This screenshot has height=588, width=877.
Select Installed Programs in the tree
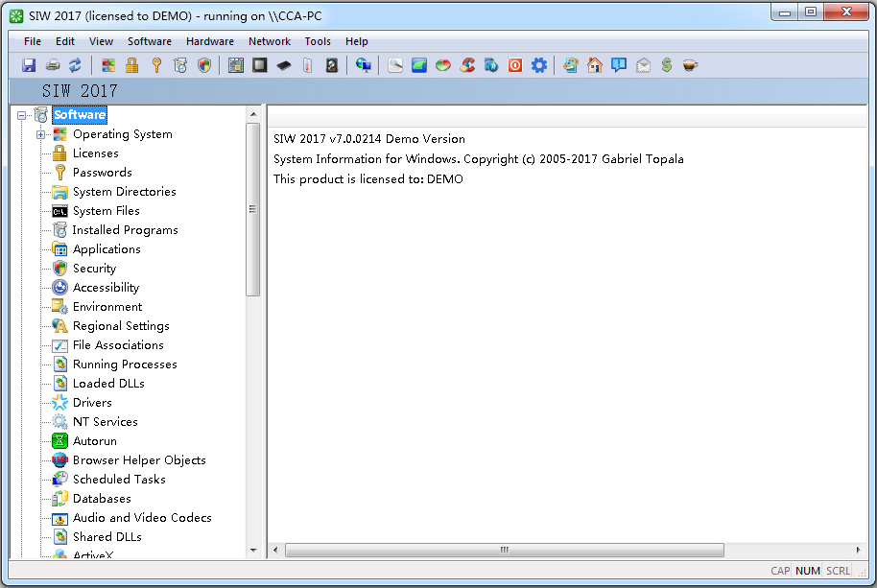point(126,229)
